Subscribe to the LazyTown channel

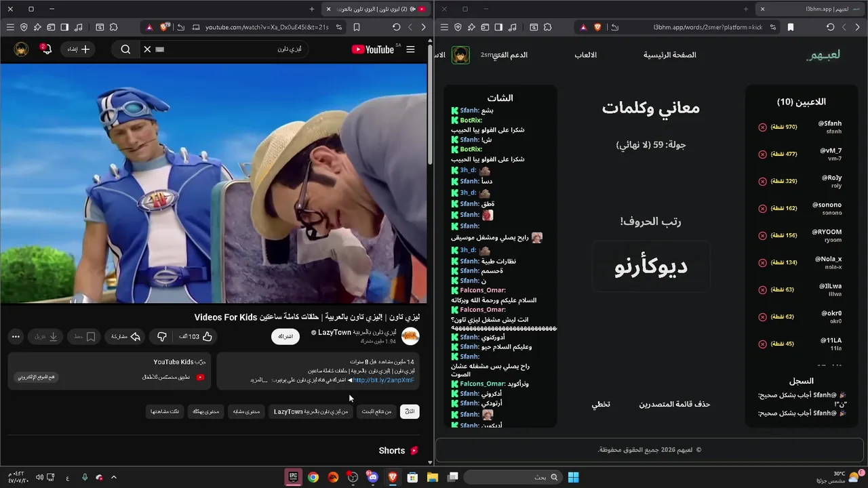tap(285, 336)
